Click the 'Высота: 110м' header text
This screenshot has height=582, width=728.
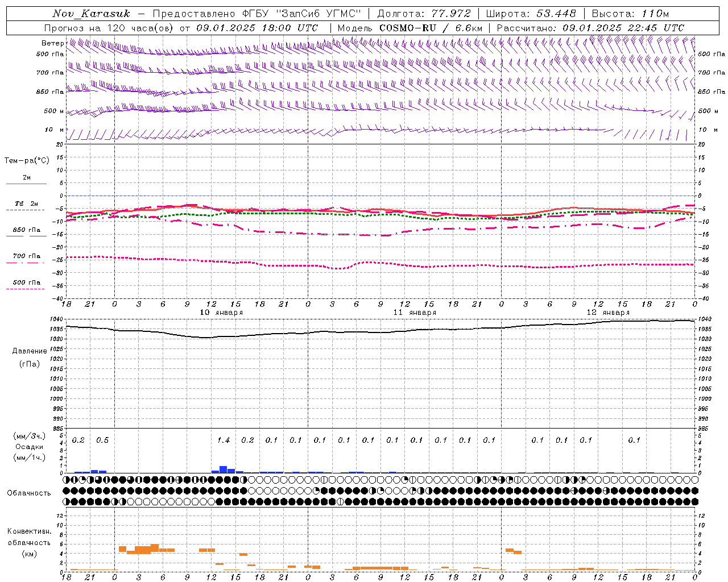[630, 14]
